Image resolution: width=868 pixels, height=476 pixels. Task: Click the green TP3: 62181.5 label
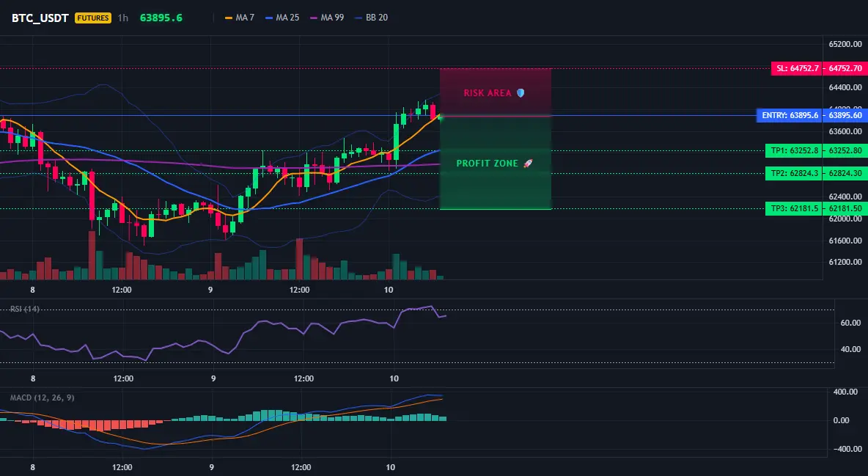794,208
